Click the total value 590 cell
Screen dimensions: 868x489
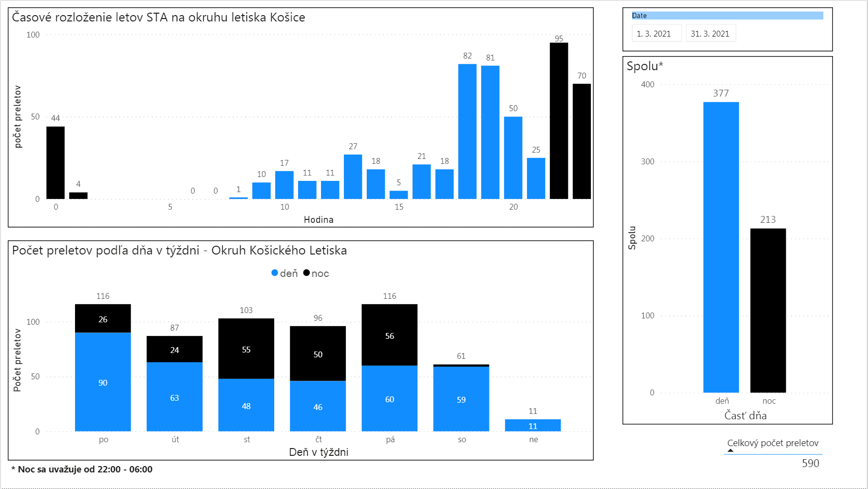(810, 463)
